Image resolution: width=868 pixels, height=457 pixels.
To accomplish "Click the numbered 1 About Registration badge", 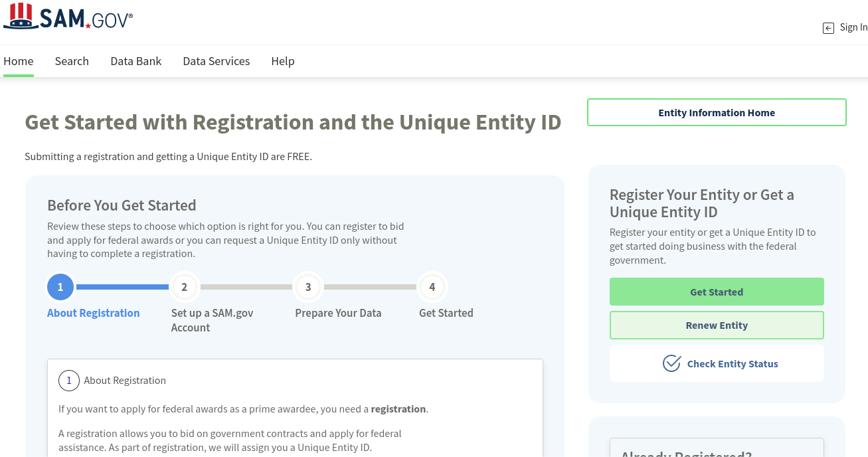I will tap(69, 381).
